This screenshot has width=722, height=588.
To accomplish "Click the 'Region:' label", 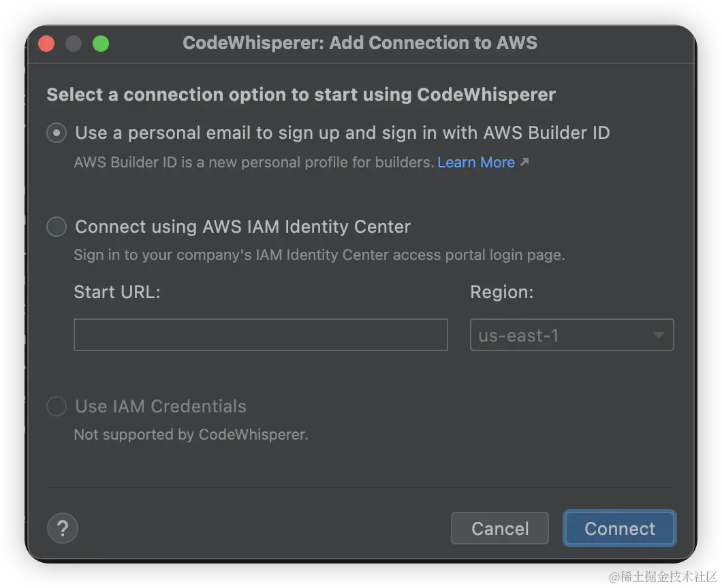I will (502, 292).
